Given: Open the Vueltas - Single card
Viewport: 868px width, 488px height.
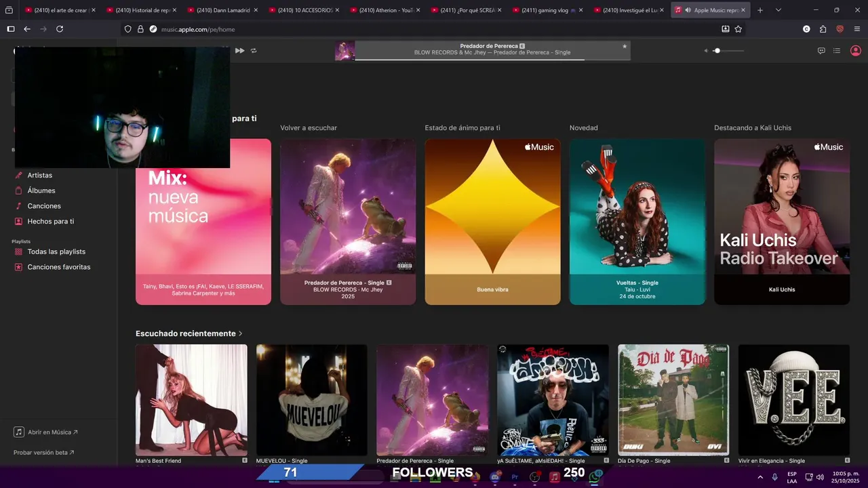Looking at the screenshot, I should pos(637,222).
